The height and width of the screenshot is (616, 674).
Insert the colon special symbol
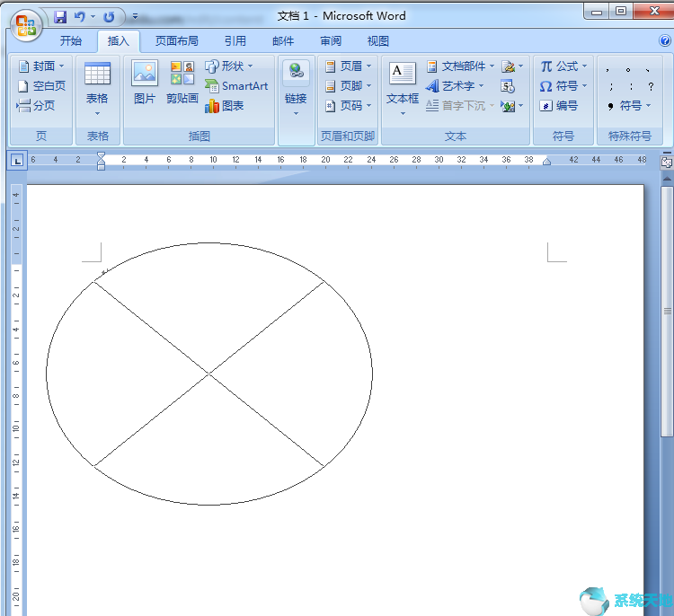[x=631, y=87]
